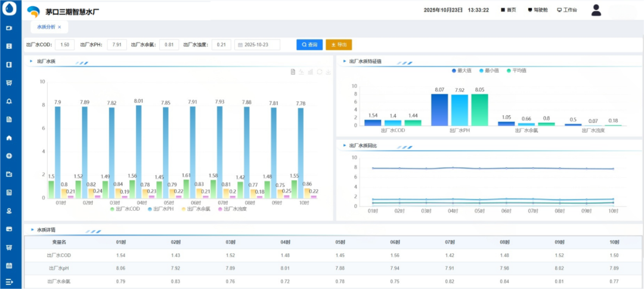Toggle the 出厂水余氯 legend series

pos(196,209)
